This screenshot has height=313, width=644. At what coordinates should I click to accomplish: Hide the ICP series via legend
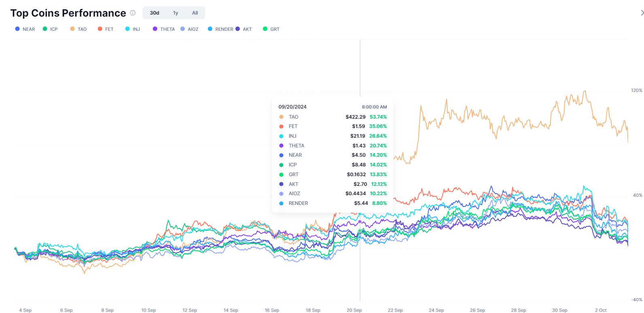pyautogui.click(x=51, y=29)
